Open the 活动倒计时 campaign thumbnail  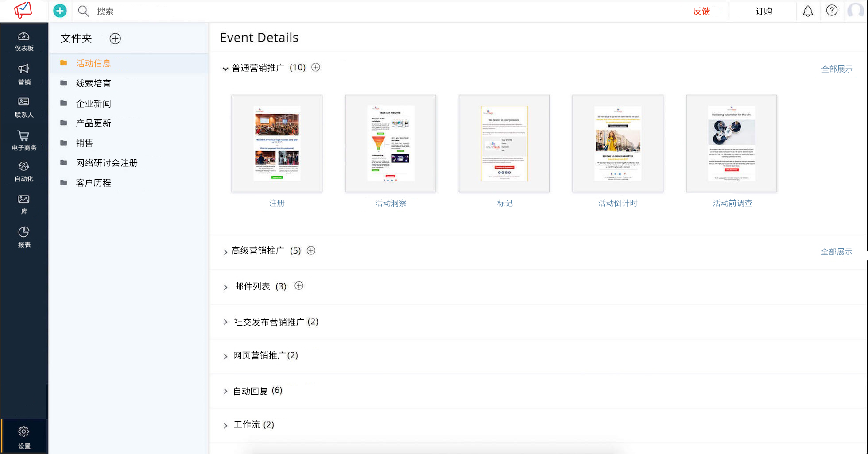(x=617, y=143)
